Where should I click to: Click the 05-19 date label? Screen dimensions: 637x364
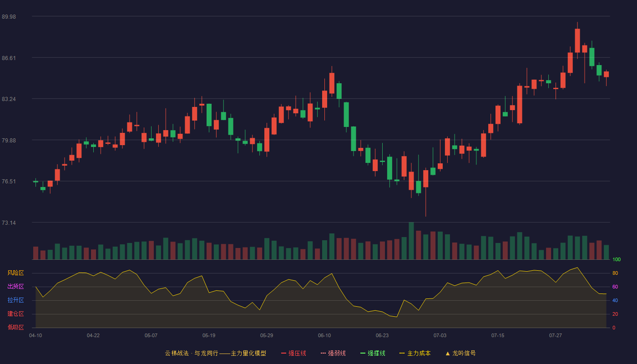[209, 335]
